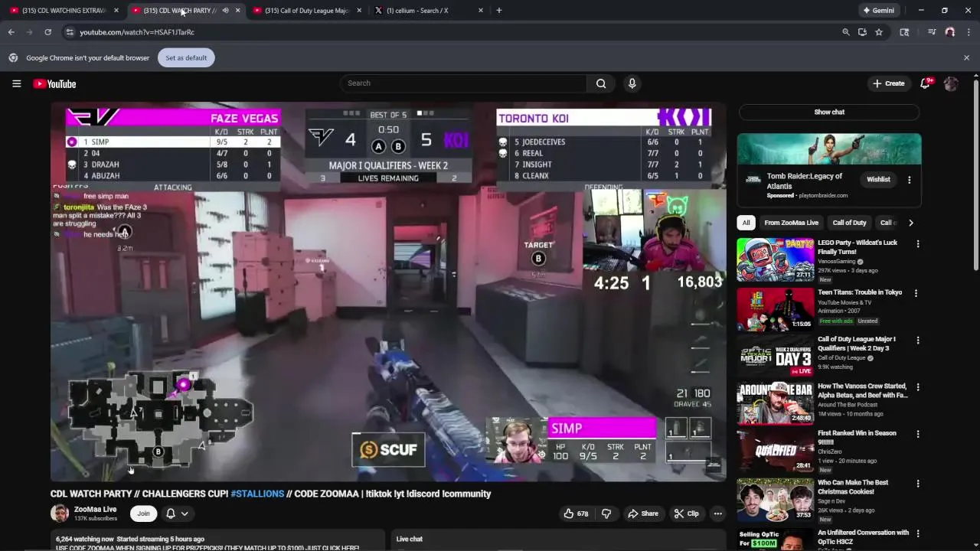Screen dimensions: 980x551
Task: Click the YouTube search input field
Action: [462, 83]
